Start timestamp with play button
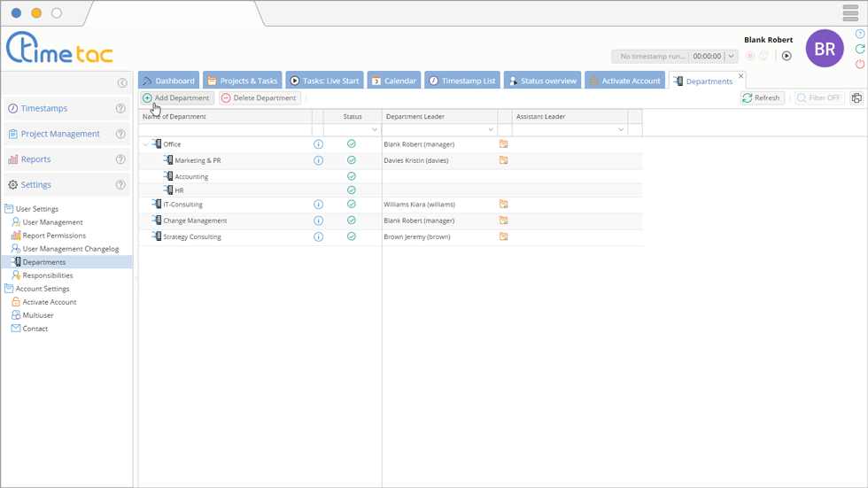 [787, 56]
